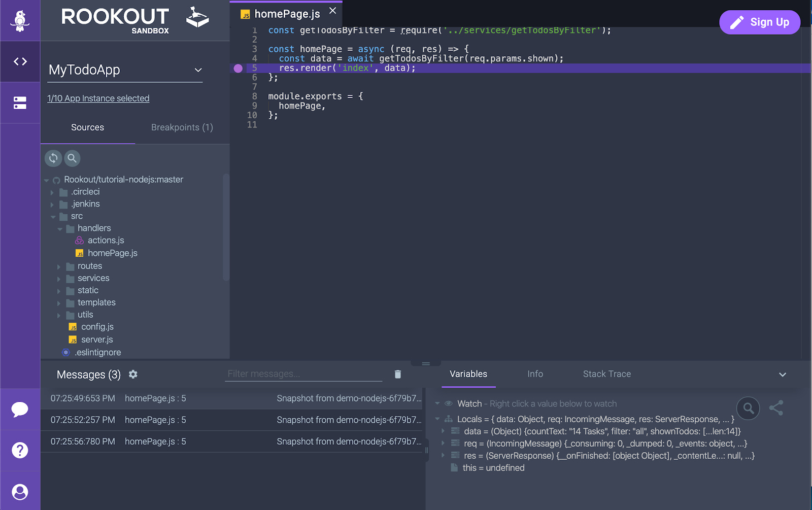Screen dimensions: 812x510
Task: Open the app instances panel icon
Action: (20, 103)
